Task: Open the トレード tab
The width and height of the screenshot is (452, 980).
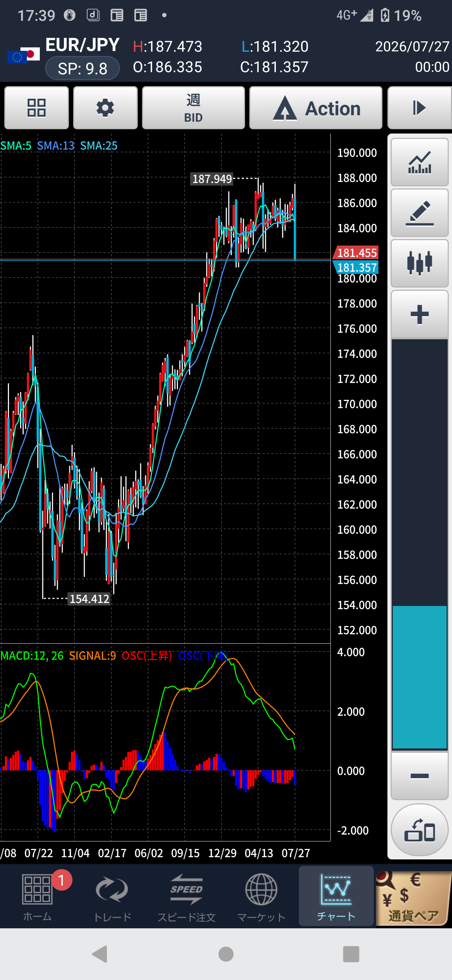Action: [112, 896]
